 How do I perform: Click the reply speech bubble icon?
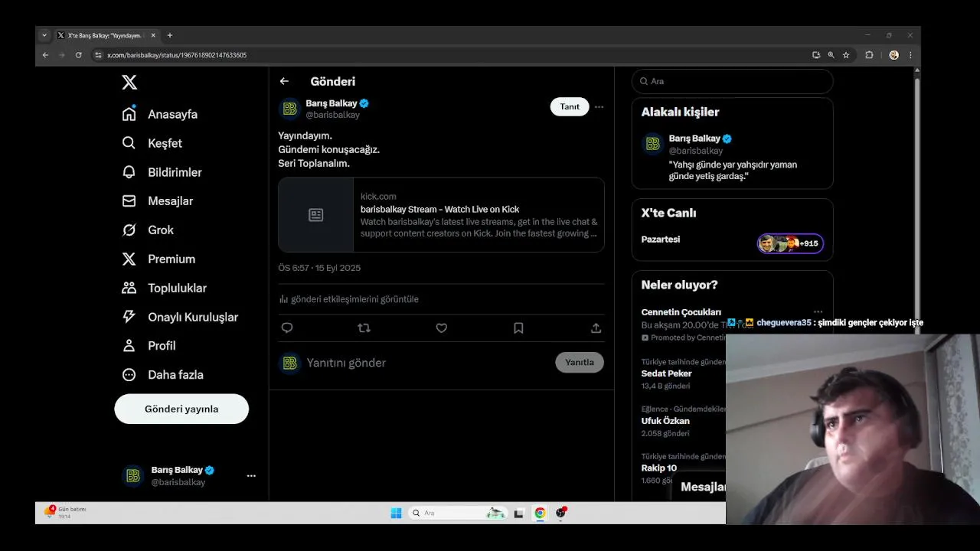point(287,328)
